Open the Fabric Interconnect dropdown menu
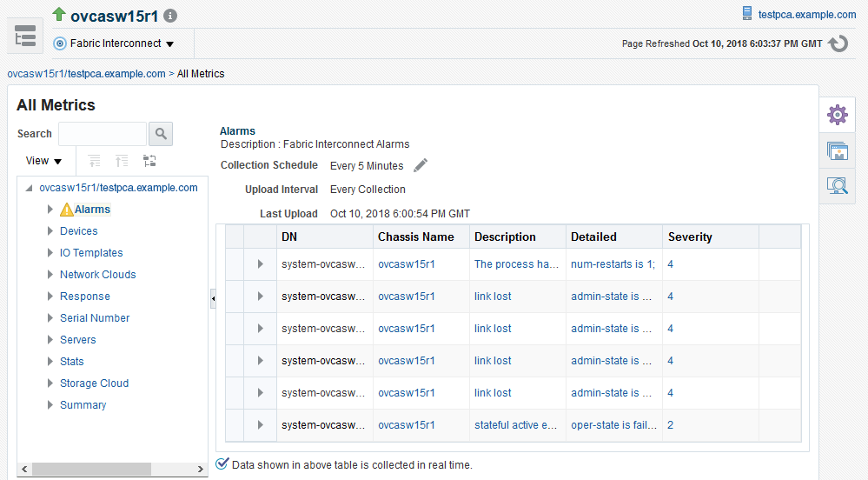Screen dimensions: 868x480 (114, 43)
